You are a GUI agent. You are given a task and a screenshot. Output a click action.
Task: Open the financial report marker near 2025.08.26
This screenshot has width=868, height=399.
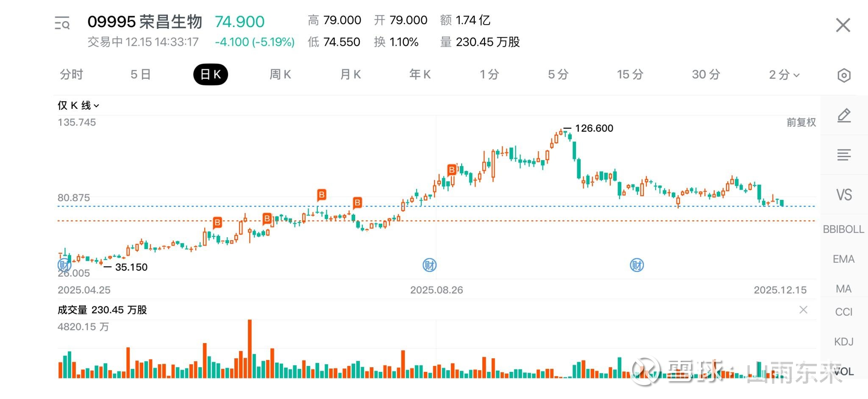(430, 266)
